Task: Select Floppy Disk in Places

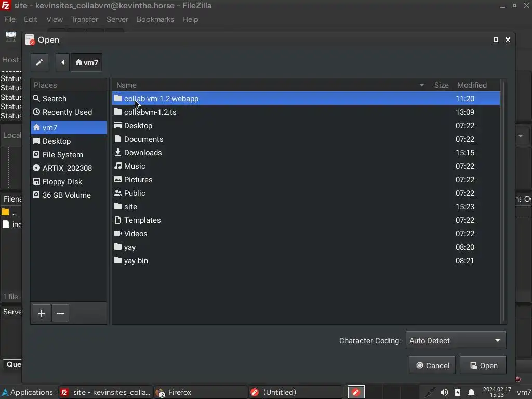Action: point(69,182)
